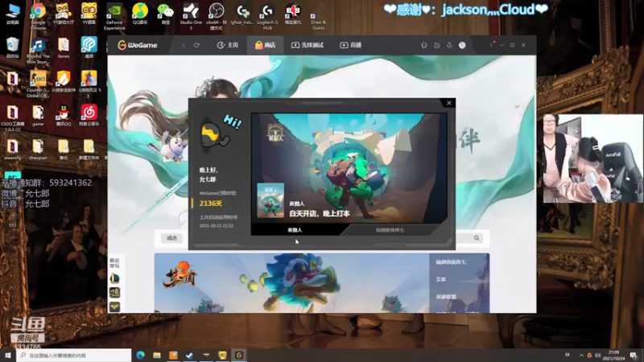Open League of Legends icon in recent sidebar
This screenshot has height=362, width=644.
pos(114,278)
